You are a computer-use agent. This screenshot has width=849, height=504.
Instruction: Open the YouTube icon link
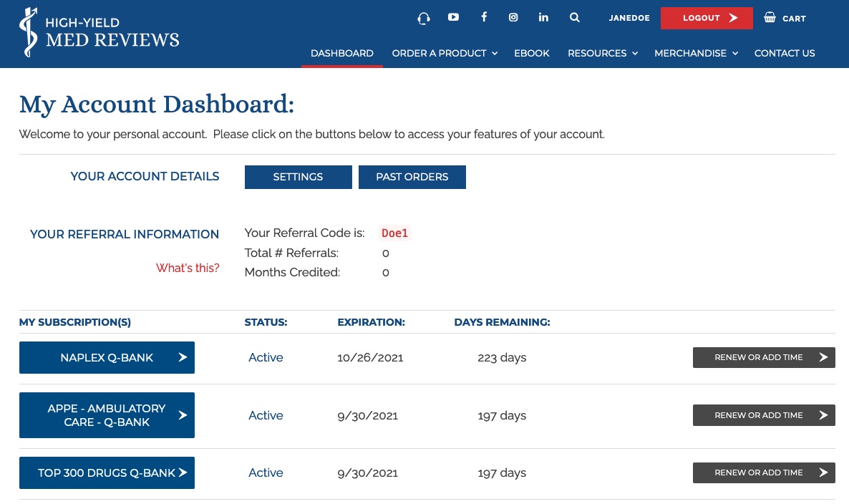click(454, 17)
